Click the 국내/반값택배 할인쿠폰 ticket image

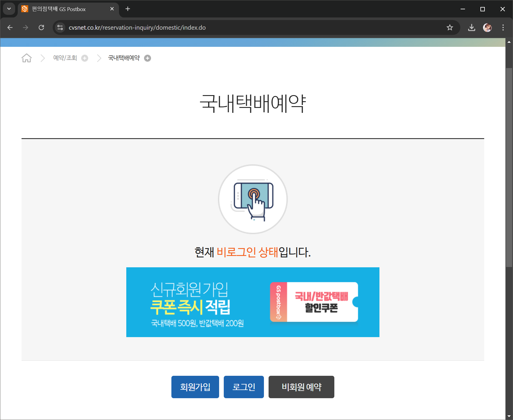pos(314,302)
